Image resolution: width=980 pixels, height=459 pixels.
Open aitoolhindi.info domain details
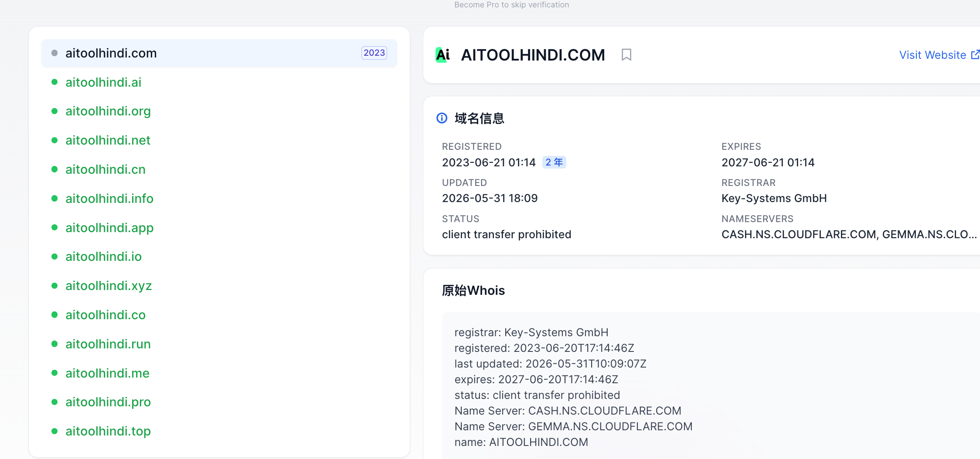point(109,199)
